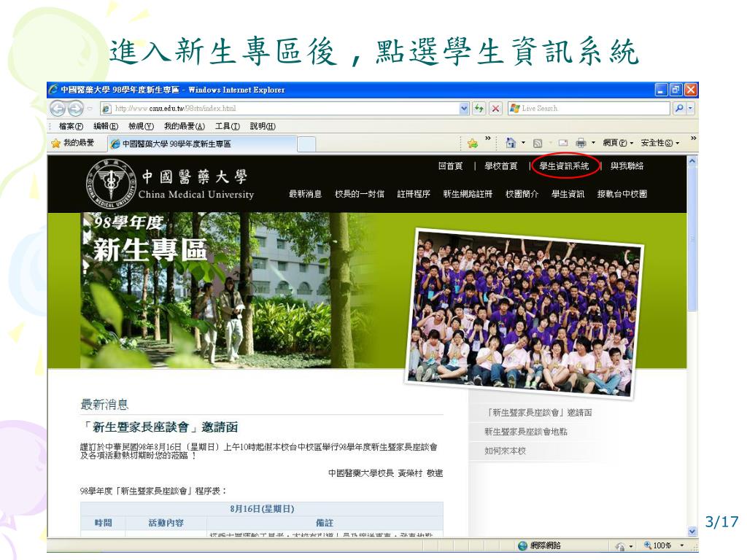The height and width of the screenshot is (560, 747).
Task: Click the group photo of students
Action: click(x=525, y=313)
